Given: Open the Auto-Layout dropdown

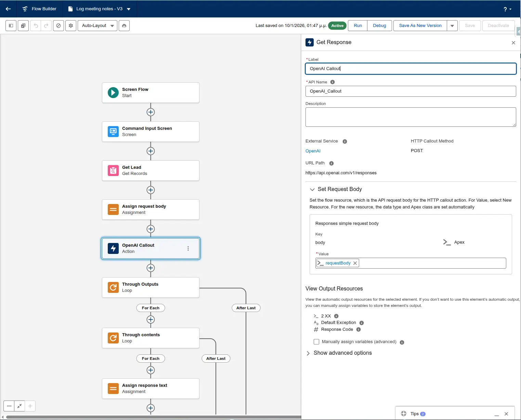Looking at the screenshot, I should click(x=97, y=26).
